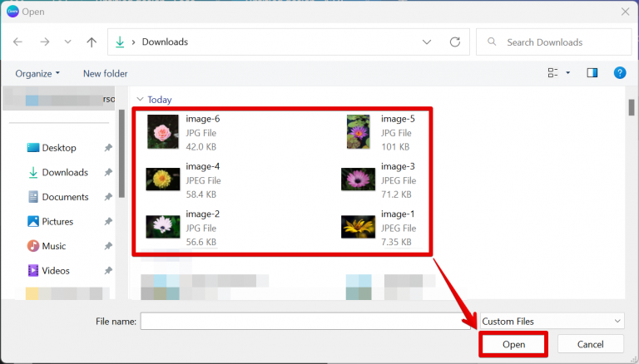Click the image-5 file name
This screenshot has width=639, height=364.
[x=398, y=119]
